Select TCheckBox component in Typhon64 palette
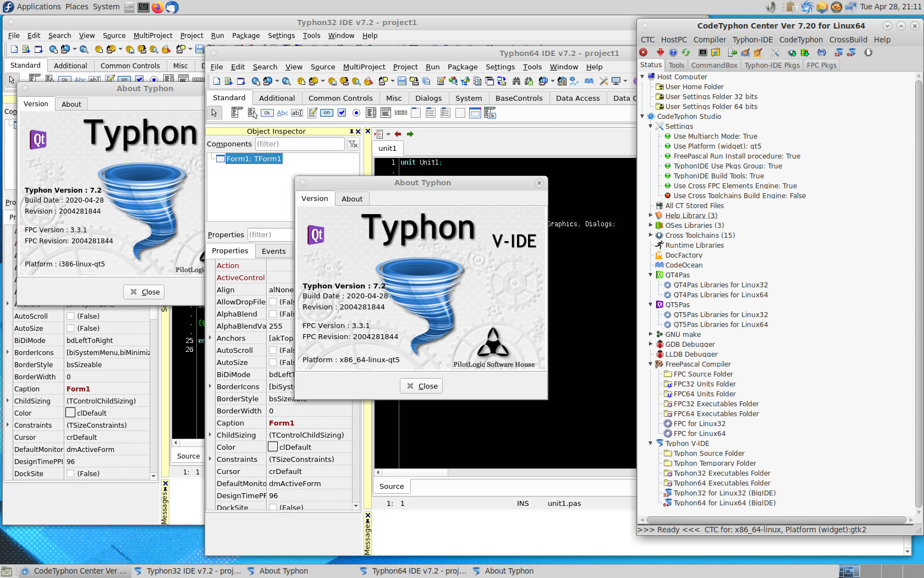924x578 pixels. pyautogui.click(x=342, y=113)
